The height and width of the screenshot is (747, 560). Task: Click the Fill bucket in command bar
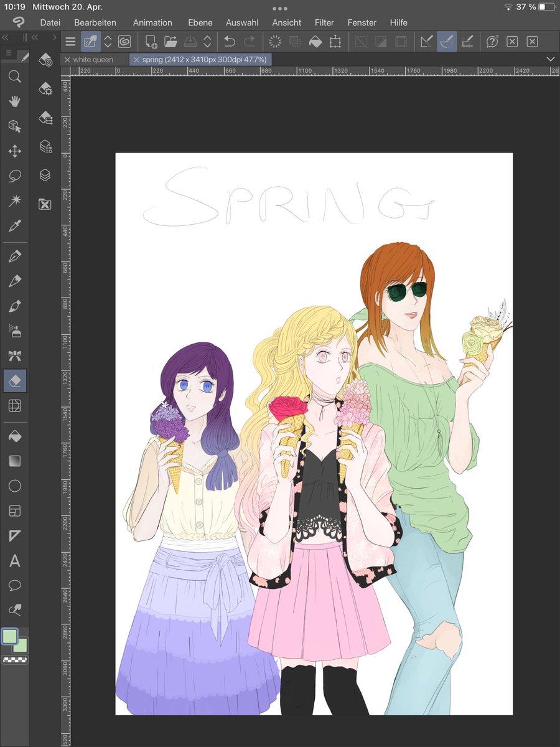(315, 42)
